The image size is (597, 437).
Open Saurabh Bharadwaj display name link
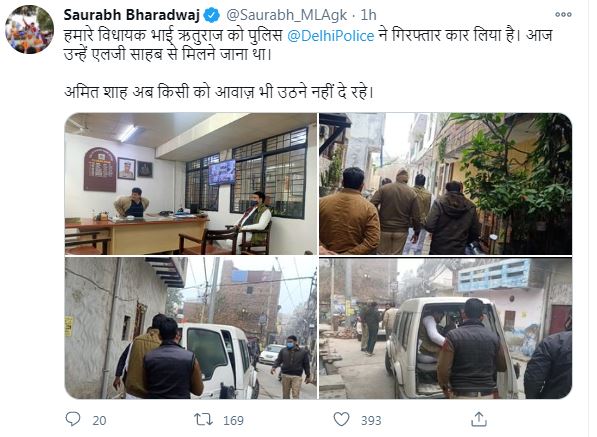coord(132,15)
